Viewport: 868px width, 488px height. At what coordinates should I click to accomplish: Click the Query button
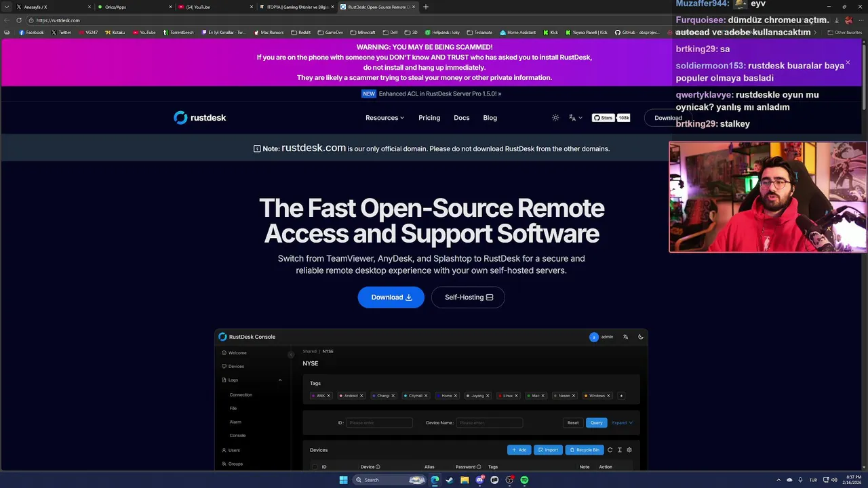click(596, 423)
